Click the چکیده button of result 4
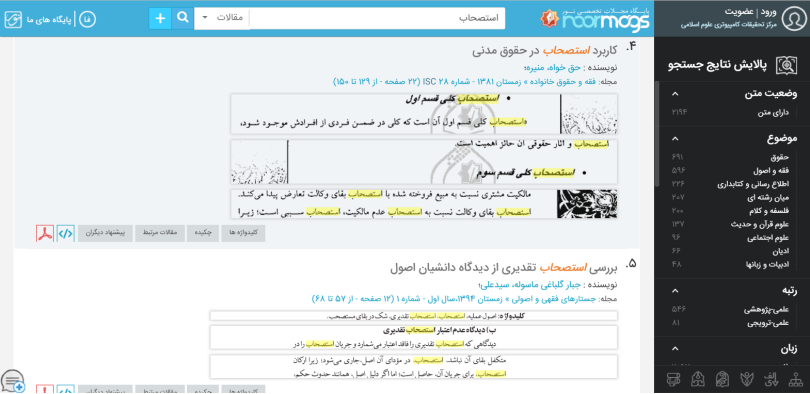 click(x=202, y=233)
